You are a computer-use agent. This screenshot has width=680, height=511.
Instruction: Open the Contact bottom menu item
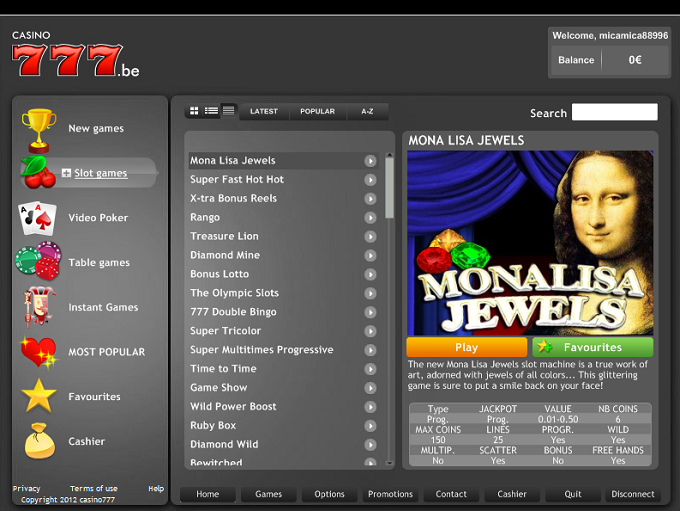[451, 494]
